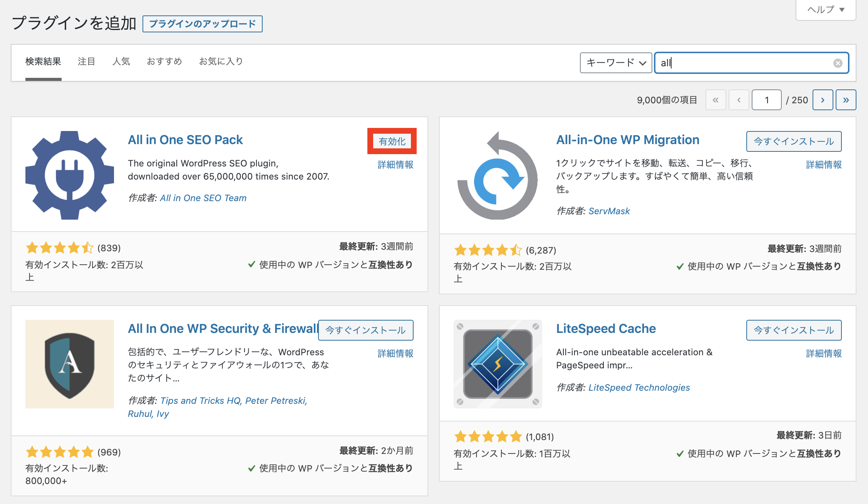This screenshot has width=868, height=504.
Task: Click the All In One WP Security shield icon
Action: coord(70,364)
